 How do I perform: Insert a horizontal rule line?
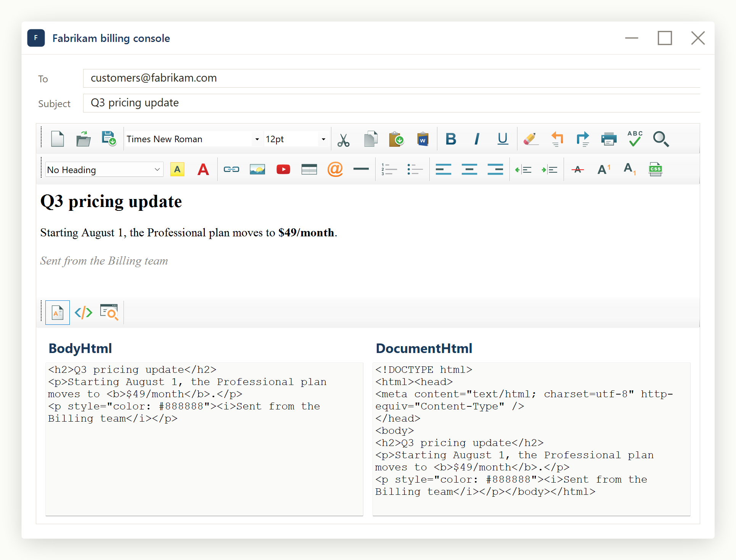(x=361, y=169)
